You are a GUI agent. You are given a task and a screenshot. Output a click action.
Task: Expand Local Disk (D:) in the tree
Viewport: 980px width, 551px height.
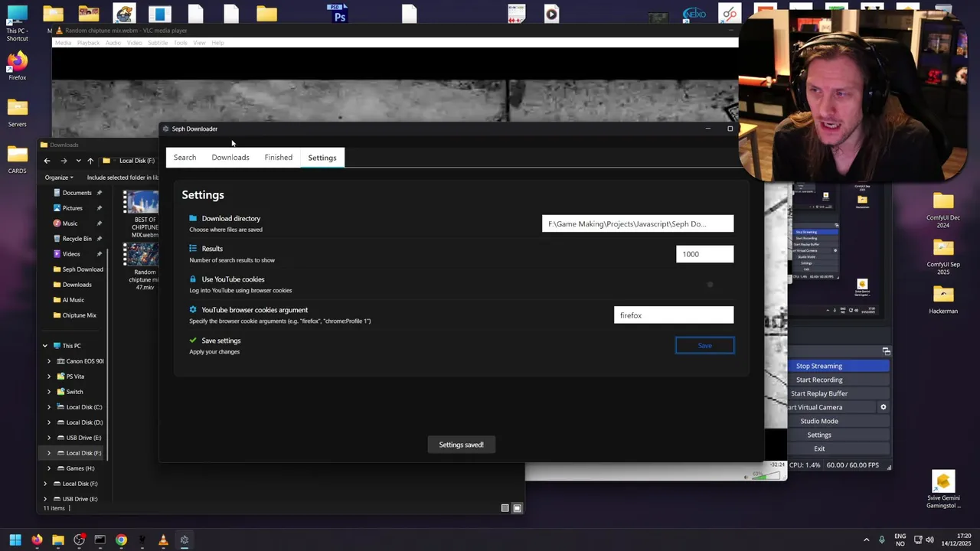pyautogui.click(x=49, y=422)
